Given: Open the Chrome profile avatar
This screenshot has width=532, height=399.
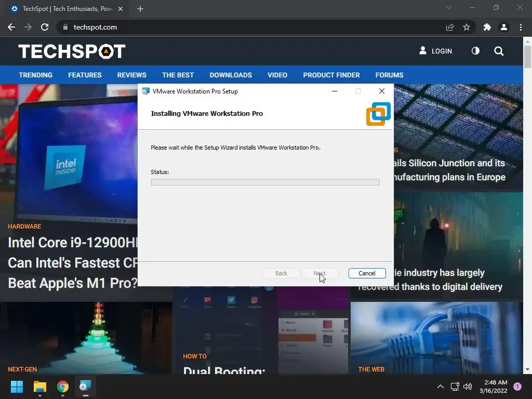Looking at the screenshot, I should pos(504,27).
